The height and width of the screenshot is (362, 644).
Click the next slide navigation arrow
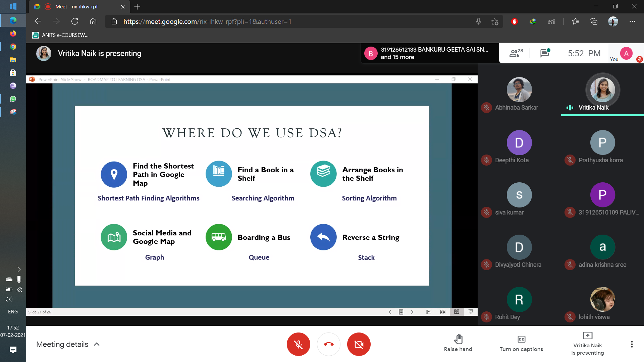point(412,312)
